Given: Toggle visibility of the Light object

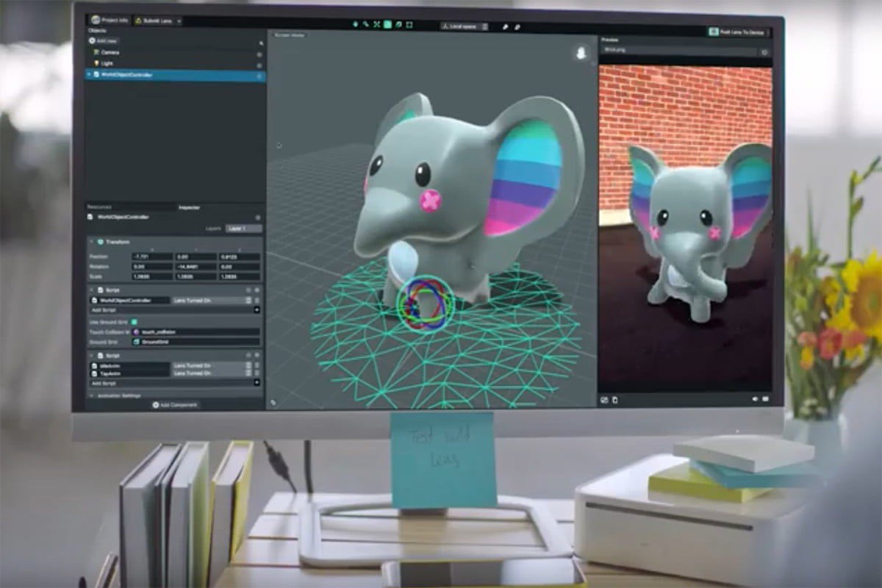Looking at the screenshot, I should (259, 65).
